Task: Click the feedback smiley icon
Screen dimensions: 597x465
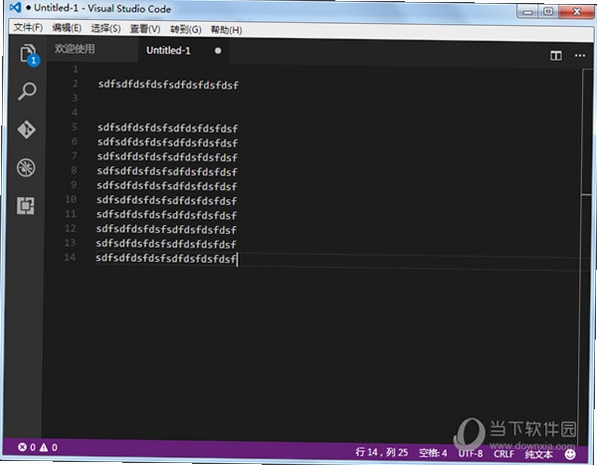Action: coord(570,454)
